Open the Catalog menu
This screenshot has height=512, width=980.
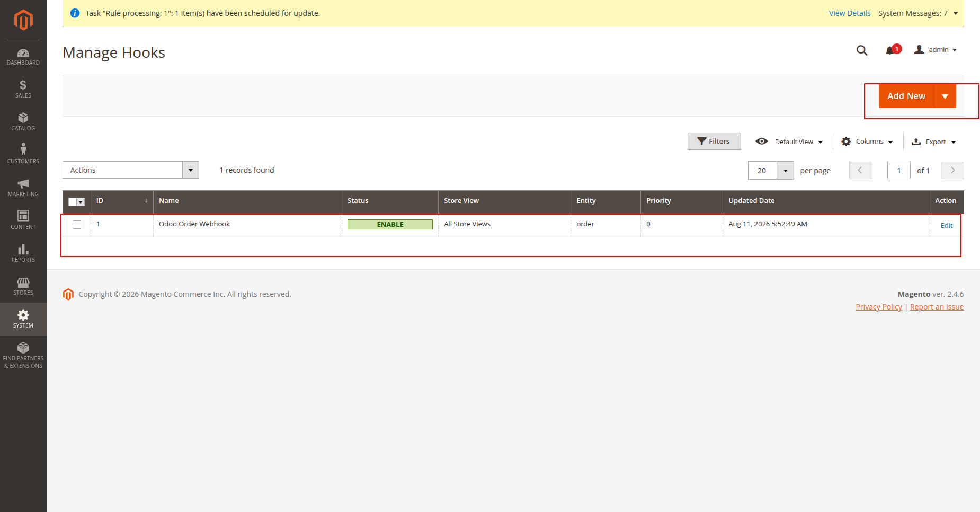pyautogui.click(x=23, y=122)
